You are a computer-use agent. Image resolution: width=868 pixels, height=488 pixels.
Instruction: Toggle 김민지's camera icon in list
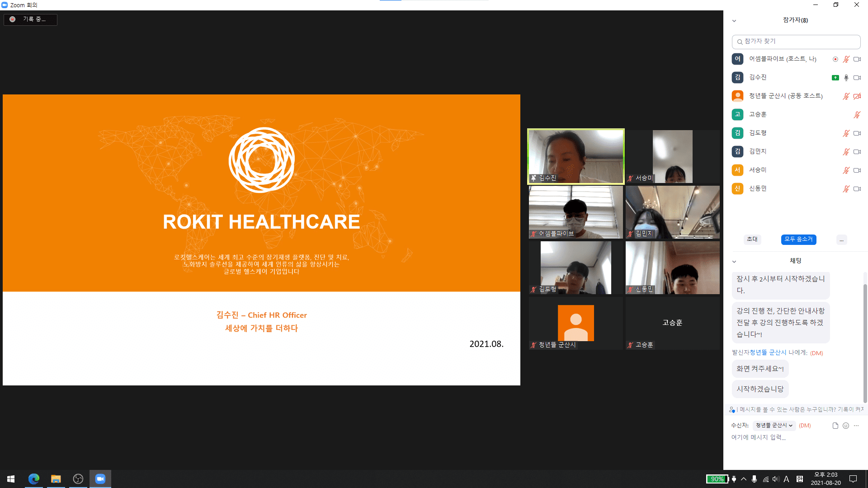[x=857, y=152]
